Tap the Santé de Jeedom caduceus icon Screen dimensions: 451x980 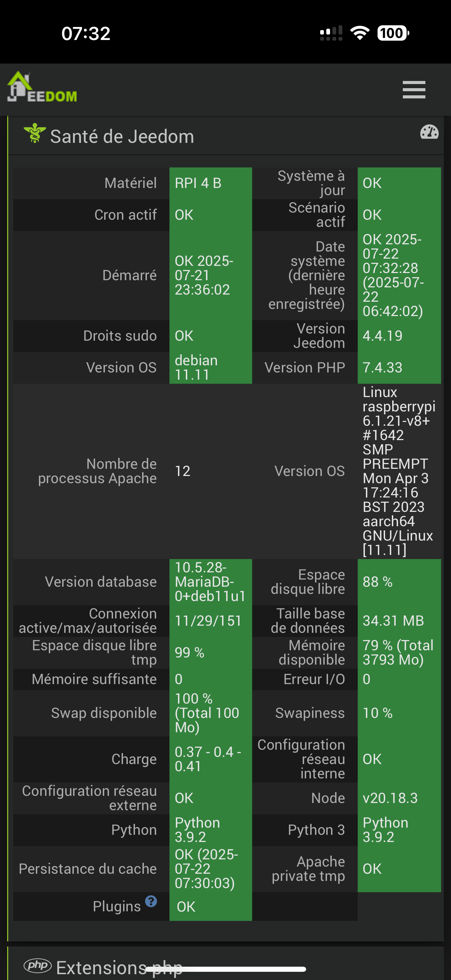(x=35, y=133)
